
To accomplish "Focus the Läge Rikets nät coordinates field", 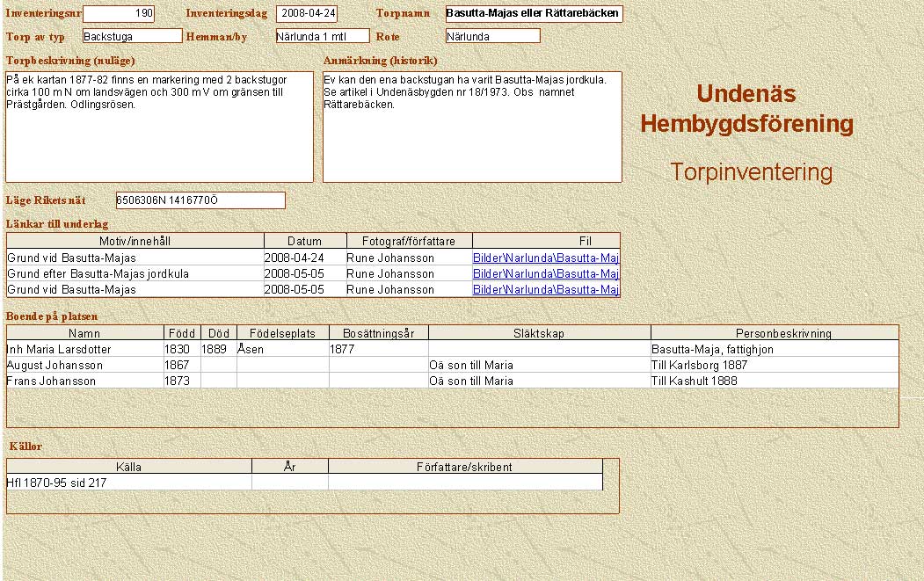I will (x=200, y=200).
